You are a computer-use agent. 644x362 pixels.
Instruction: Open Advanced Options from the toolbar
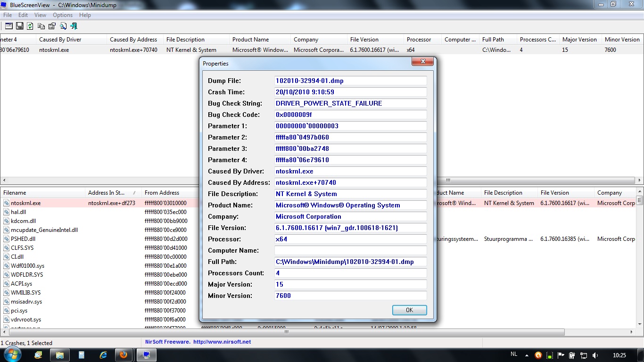[x=8, y=26]
